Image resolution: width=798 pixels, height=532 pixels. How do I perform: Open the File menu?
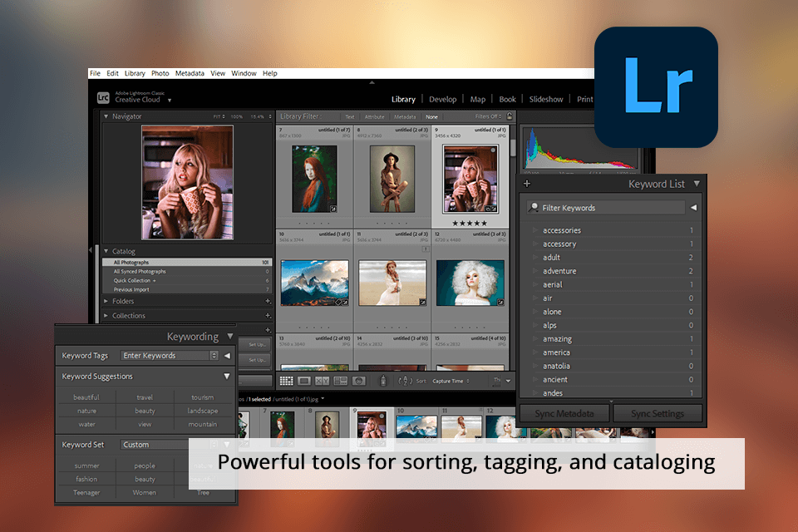95,73
